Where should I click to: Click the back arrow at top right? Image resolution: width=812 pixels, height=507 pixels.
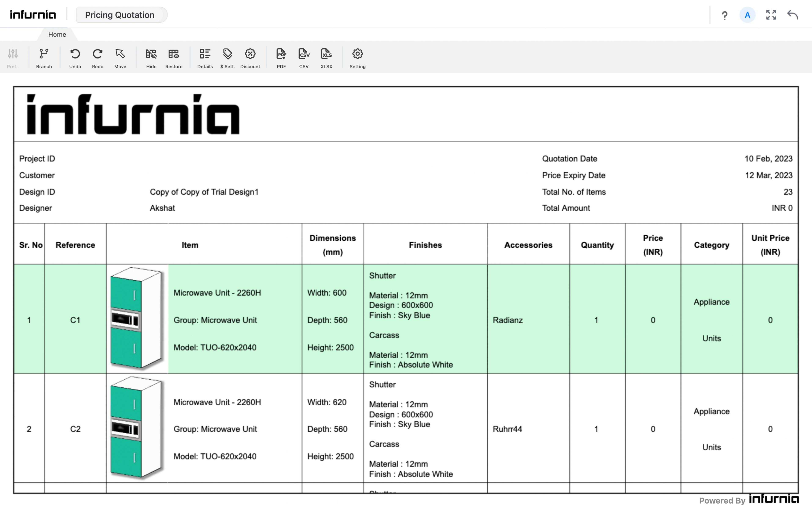point(793,15)
